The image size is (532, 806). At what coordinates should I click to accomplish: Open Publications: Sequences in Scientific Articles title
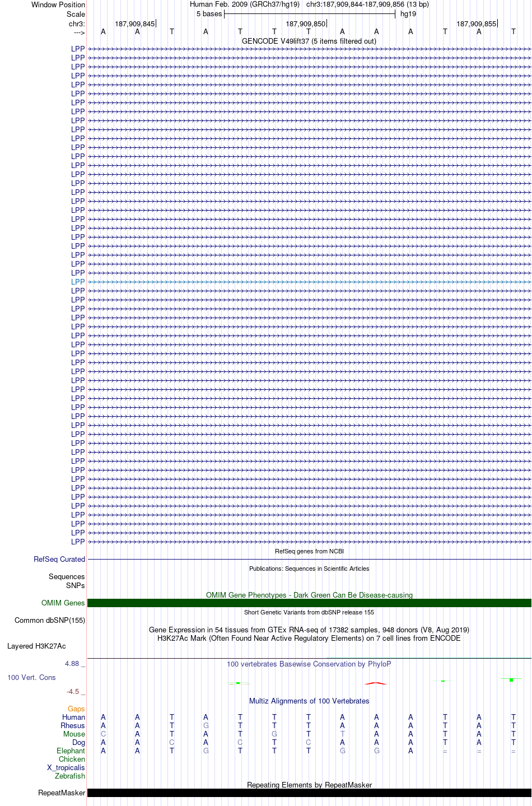point(309,569)
